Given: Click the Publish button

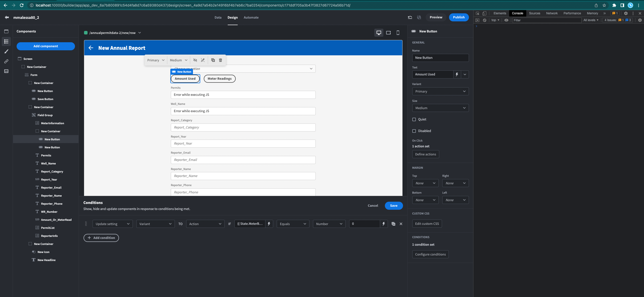Looking at the screenshot, I should [x=459, y=17].
